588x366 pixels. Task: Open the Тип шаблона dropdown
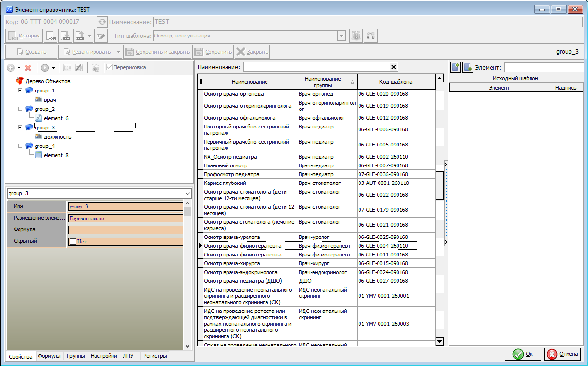[341, 36]
